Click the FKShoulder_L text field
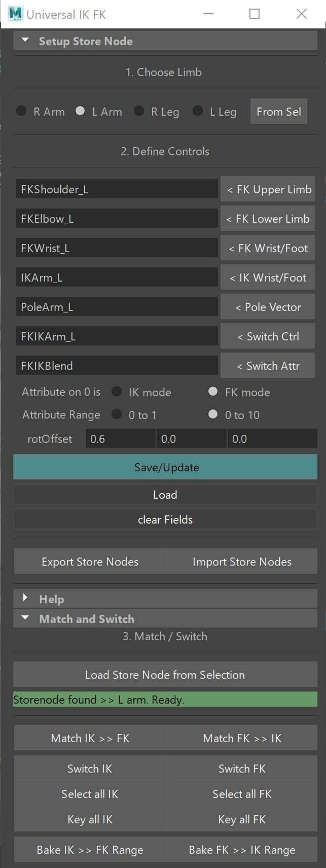326x868 pixels. click(x=117, y=189)
